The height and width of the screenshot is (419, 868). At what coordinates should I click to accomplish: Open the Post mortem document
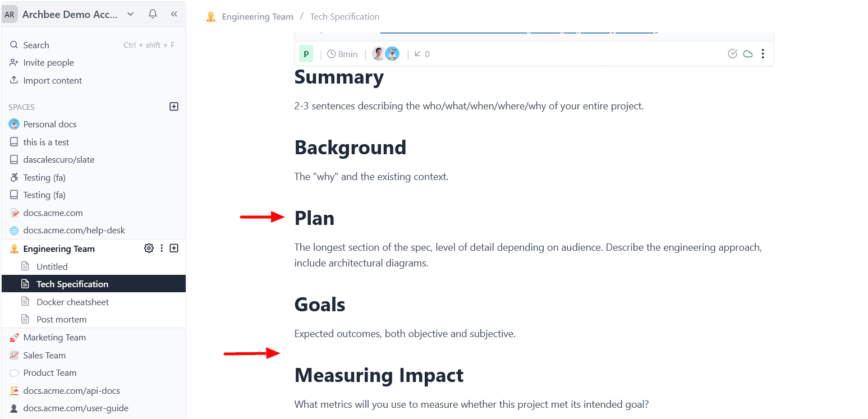coord(61,319)
